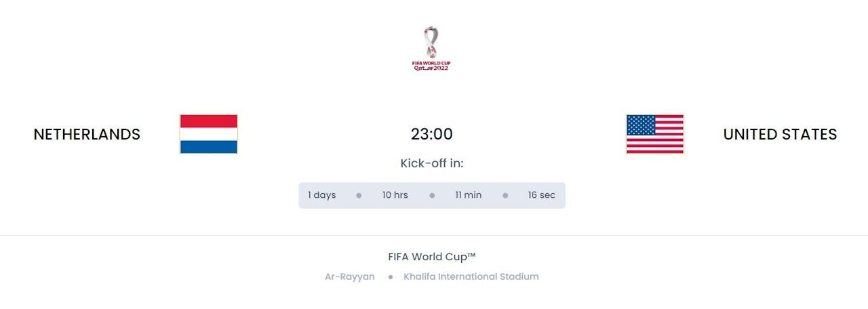Click the dot between hrs and min
Screen dimensions: 868x309
[432, 195]
